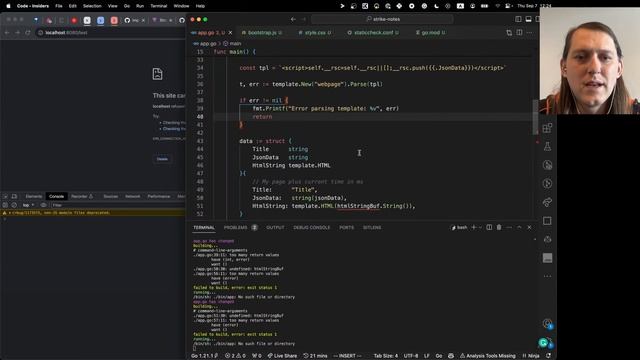640x360 pixels.
Task: Click the open changes compare icon
Action: tap(509, 33)
